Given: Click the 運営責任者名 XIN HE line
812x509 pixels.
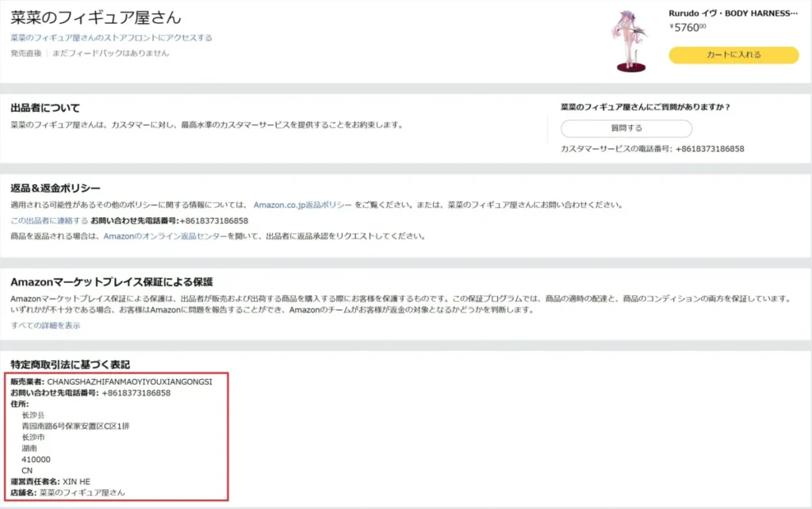Looking at the screenshot, I should [56, 481].
